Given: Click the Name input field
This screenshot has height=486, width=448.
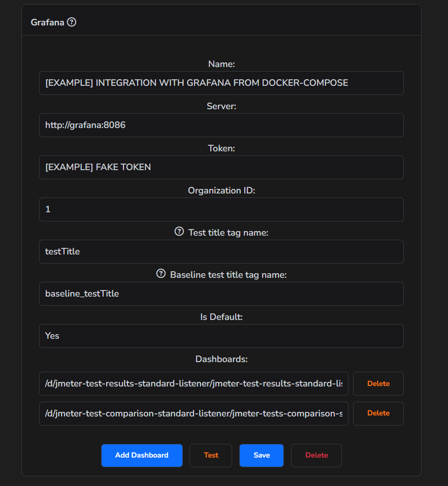Looking at the screenshot, I should (x=221, y=83).
